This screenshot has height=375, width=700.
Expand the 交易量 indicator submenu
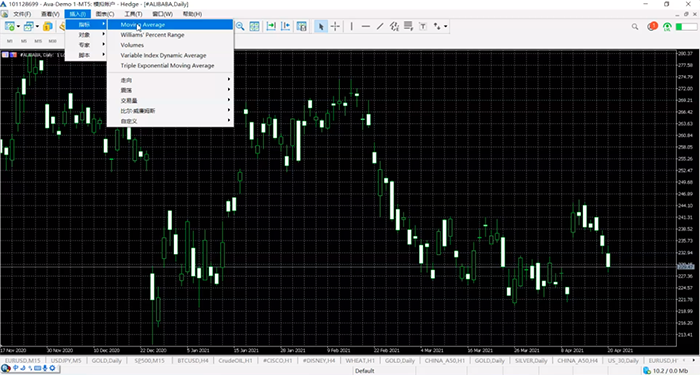tap(170, 100)
